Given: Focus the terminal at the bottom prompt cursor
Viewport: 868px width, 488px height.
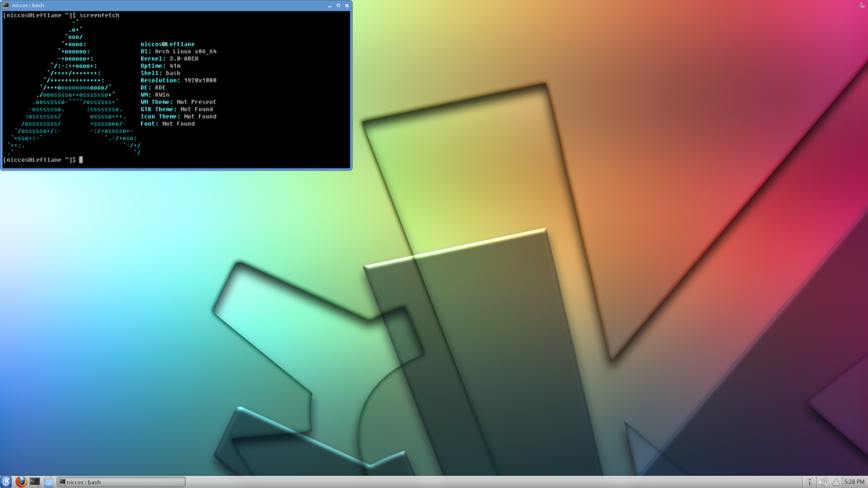Looking at the screenshot, I should click(81, 159).
